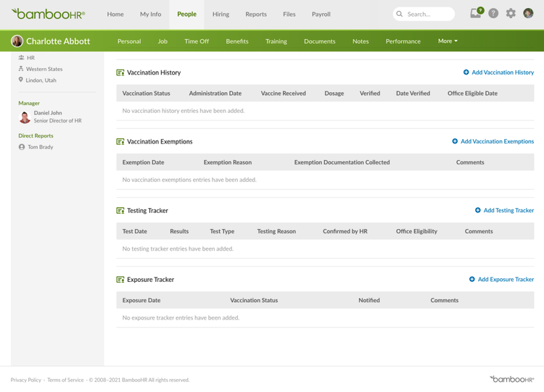Screen dimensions: 544x392
Task: Select the People tab
Action: (x=186, y=14)
